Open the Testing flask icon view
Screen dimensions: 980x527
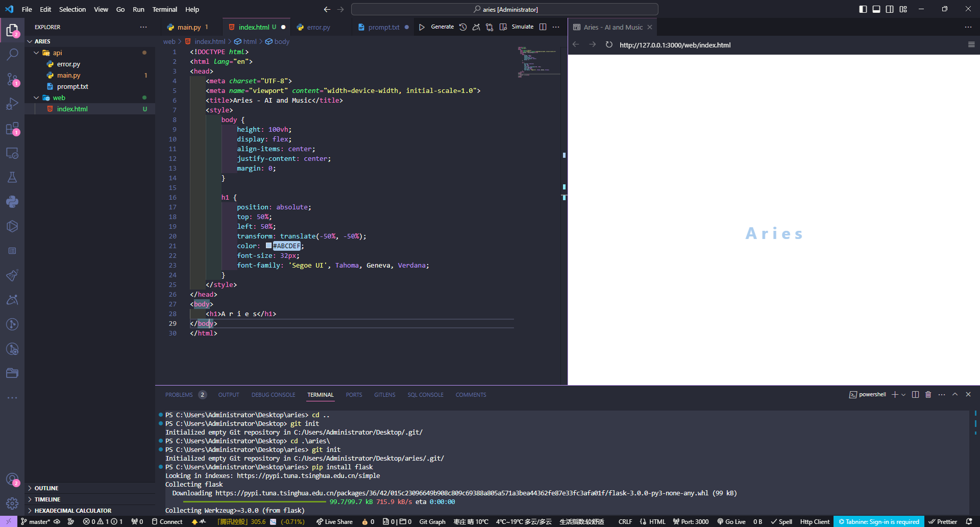12,177
